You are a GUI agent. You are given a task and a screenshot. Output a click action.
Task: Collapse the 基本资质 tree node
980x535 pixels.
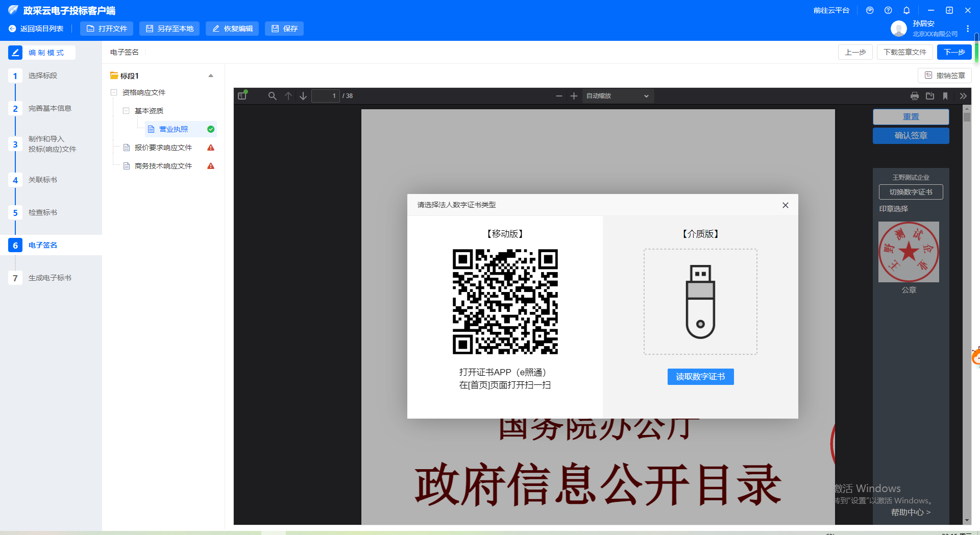pyautogui.click(x=126, y=111)
